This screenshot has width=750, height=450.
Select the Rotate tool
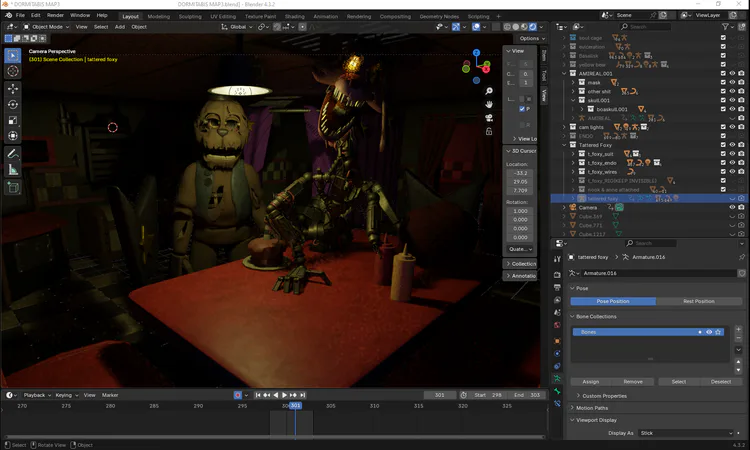tap(13, 104)
